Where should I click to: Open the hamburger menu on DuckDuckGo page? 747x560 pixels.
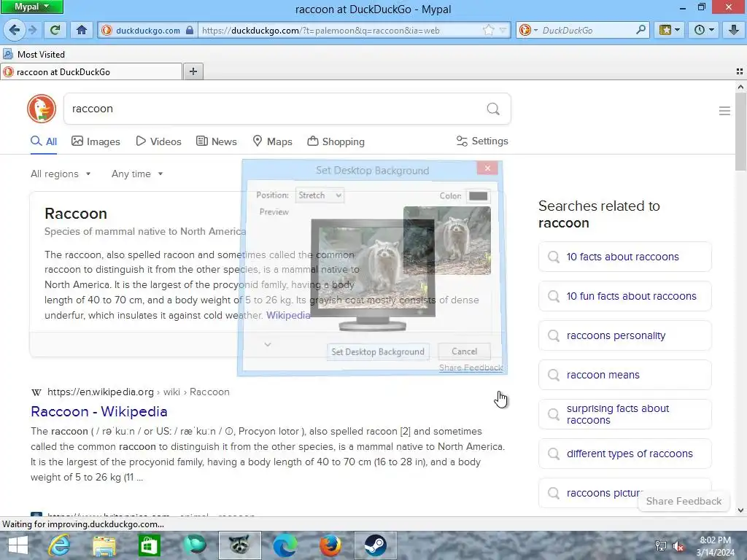coord(724,111)
